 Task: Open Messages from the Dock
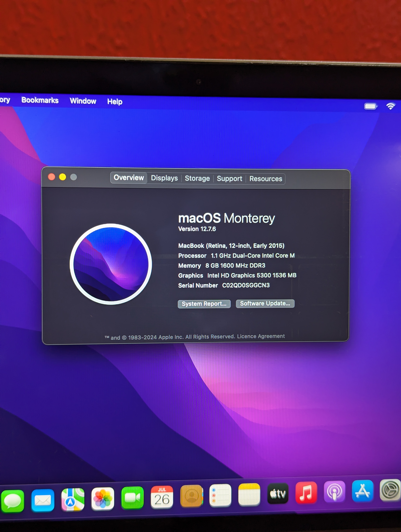click(x=13, y=501)
